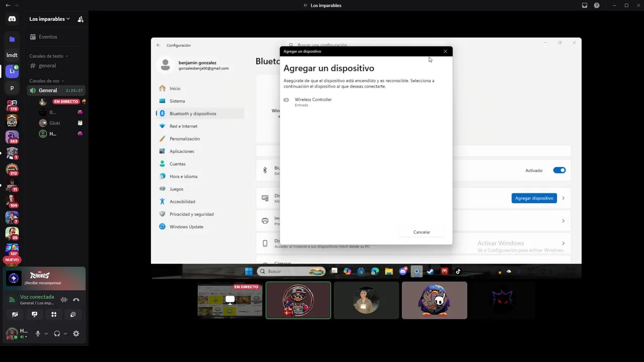Viewport: 644px width, 362px height.
Task: Close the Agregar un dispositivo dialog
Action: point(445,51)
